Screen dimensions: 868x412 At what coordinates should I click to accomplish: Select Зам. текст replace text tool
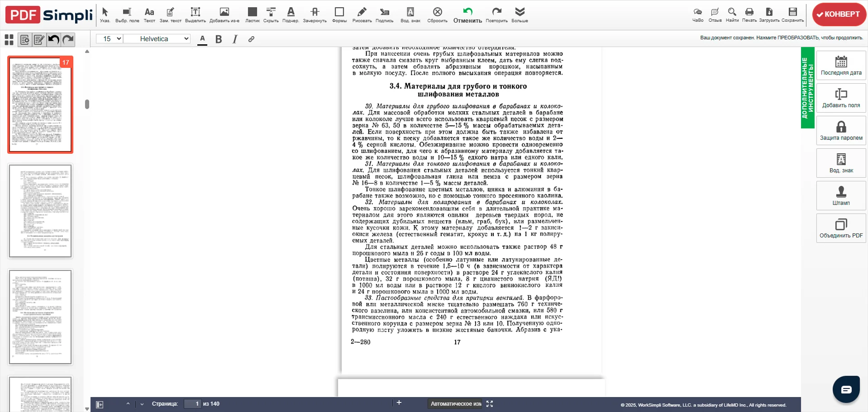[x=171, y=14]
